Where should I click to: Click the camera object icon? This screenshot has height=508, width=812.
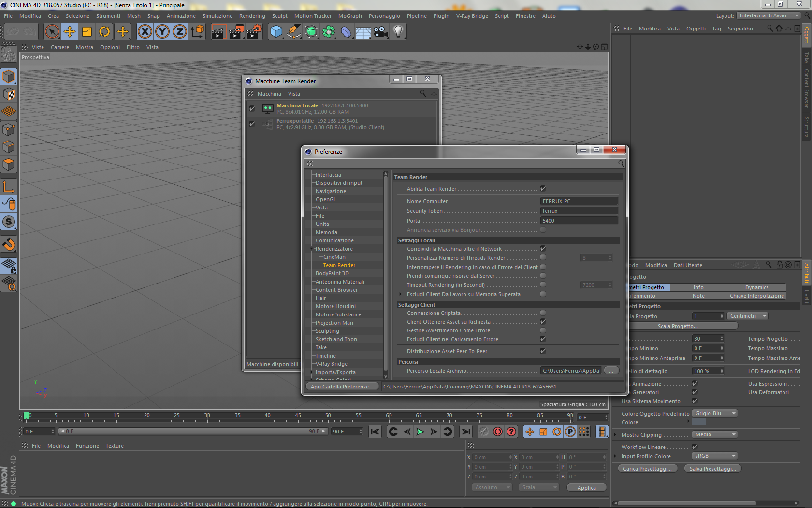[380, 32]
